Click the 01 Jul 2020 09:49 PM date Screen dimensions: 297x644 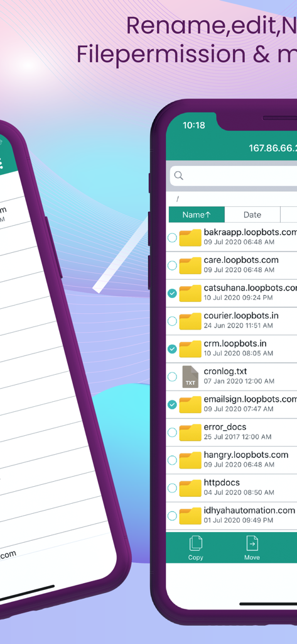pyautogui.click(x=239, y=520)
